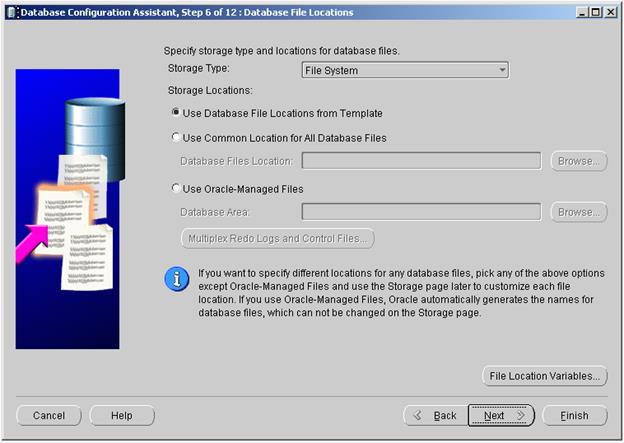Browse for the Database Files Location
624x443 pixels.
[x=579, y=161]
